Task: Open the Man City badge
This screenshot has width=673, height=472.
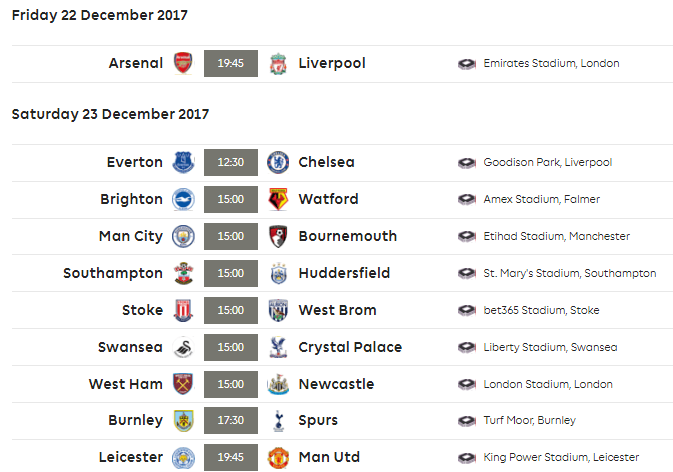Action: click(183, 236)
